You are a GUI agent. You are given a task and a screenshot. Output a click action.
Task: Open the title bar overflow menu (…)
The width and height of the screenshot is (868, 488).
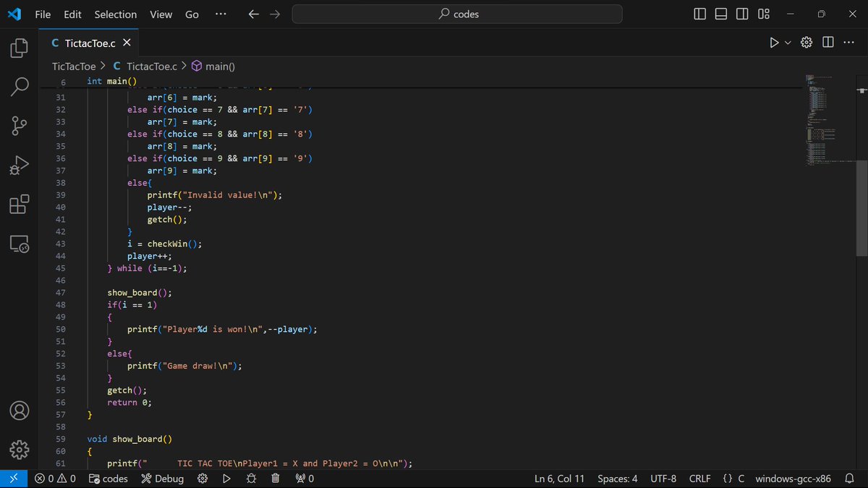pyautogui.click(x=221, y=14)
